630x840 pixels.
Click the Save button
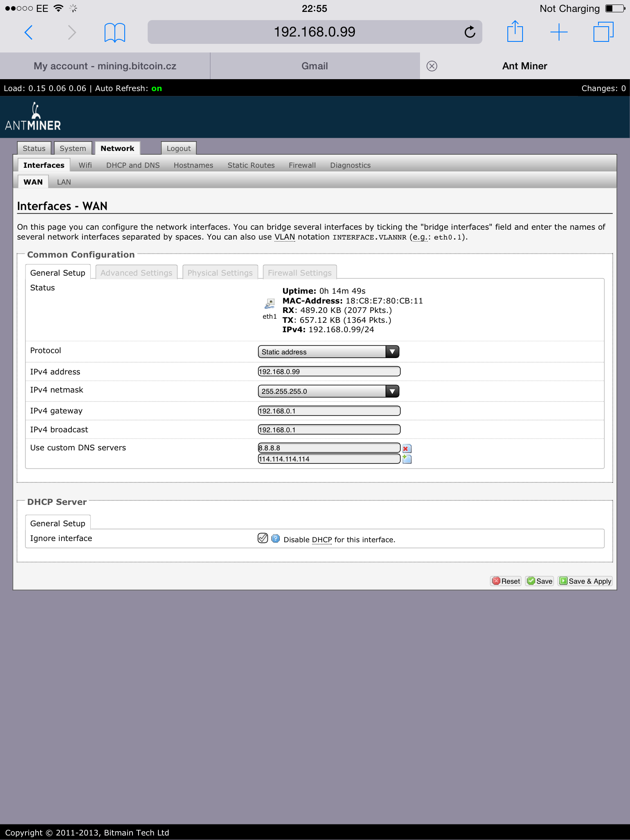pyautogui.click(x=540, y=581)
